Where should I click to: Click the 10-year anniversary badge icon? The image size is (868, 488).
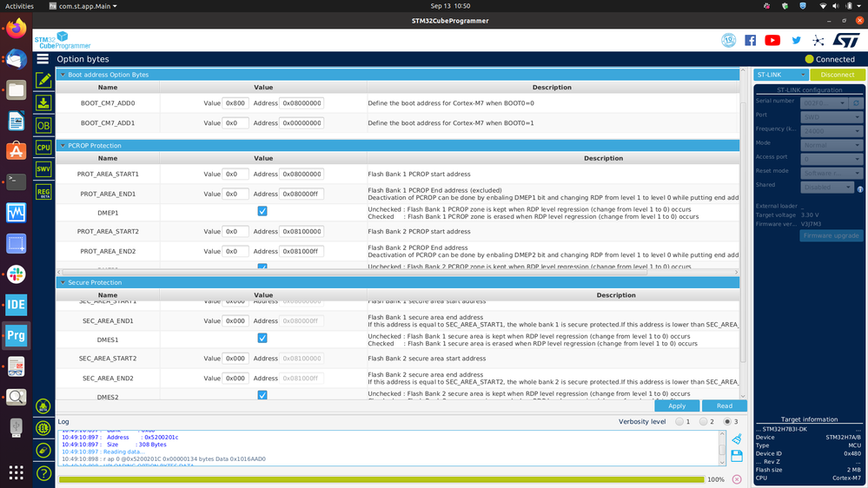point(728,40)
